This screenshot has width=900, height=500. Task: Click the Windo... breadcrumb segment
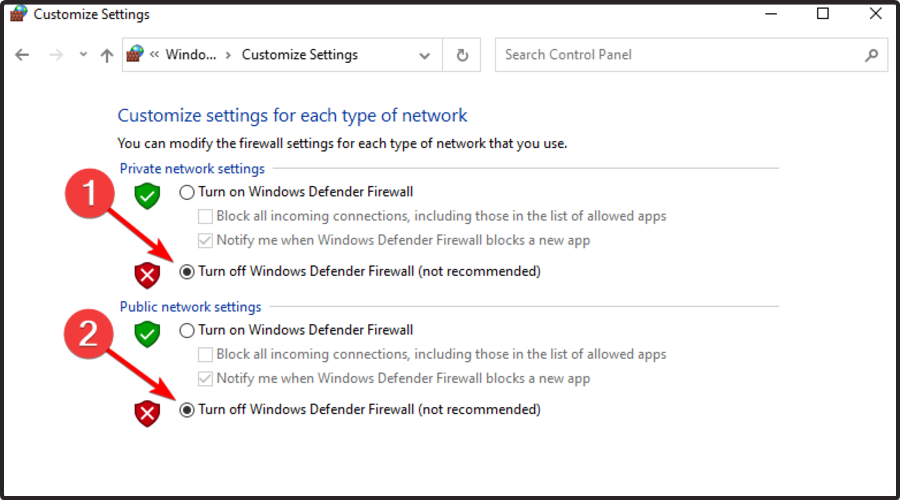click(190, 55)
